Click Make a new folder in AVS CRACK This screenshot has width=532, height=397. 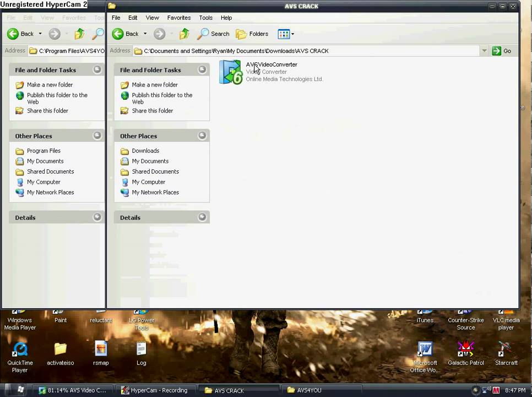click(x=155, y=84)
